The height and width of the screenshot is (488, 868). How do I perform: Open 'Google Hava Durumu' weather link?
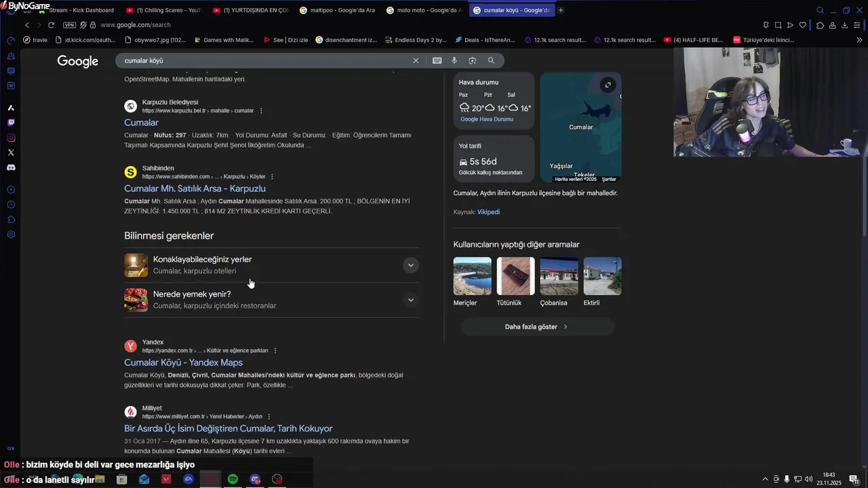[x=487, y=119]
